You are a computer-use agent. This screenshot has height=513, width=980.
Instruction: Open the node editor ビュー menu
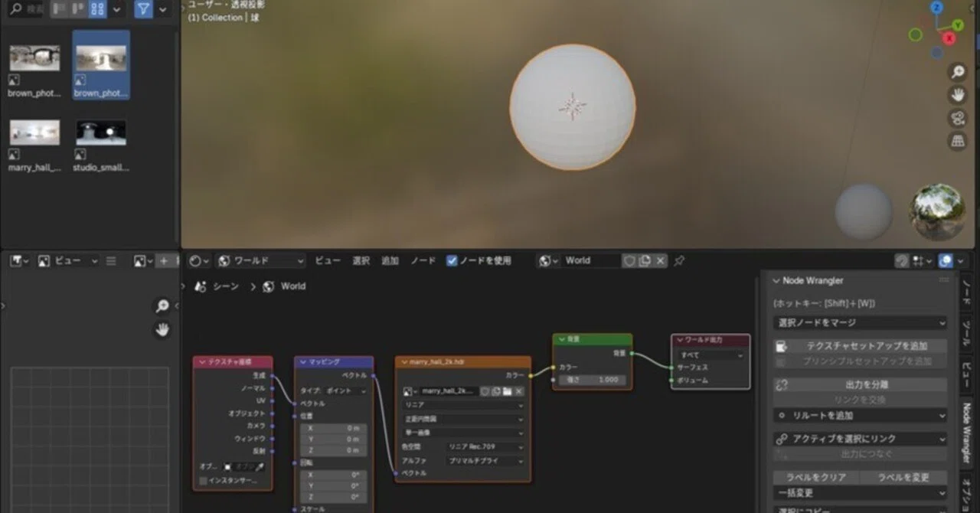coord(328,261)
